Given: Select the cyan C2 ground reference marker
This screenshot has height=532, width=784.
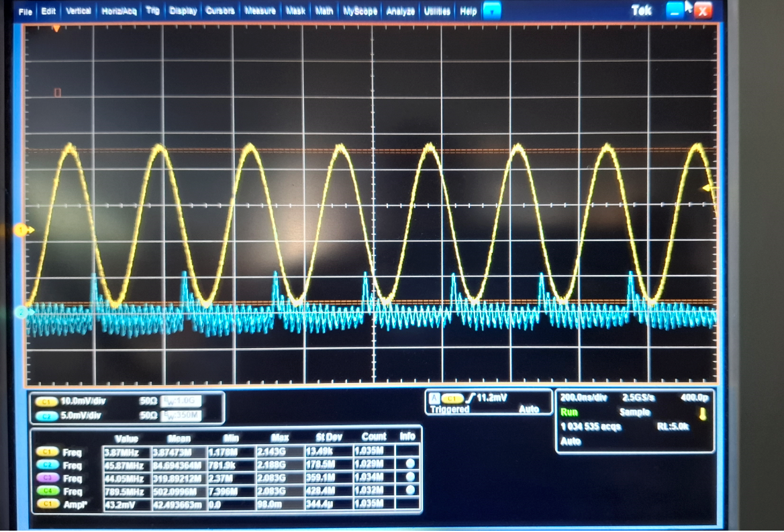Looking at the screenshot, I should (23, 313).
